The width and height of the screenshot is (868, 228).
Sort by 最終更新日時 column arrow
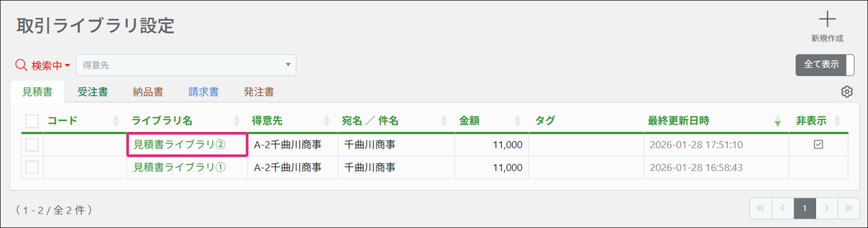[777, 122]
